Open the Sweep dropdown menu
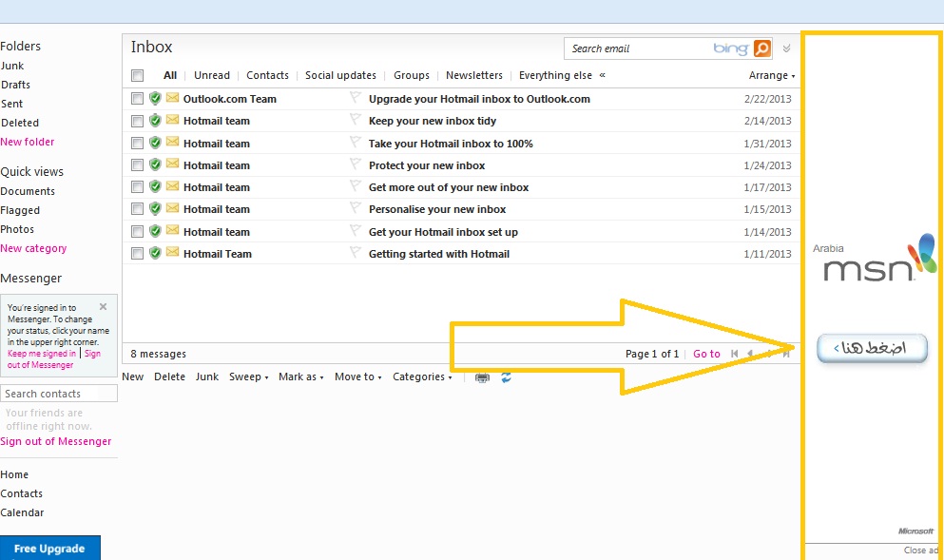Screen dimensions: 944x560 pos(249,377)
